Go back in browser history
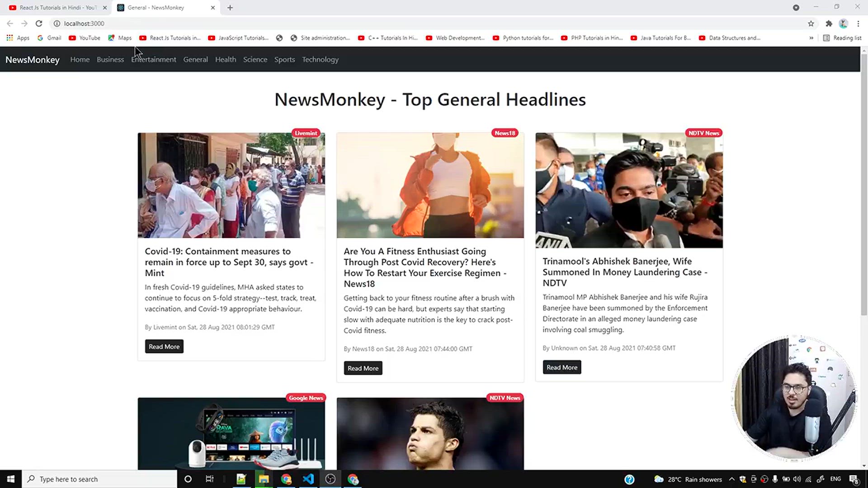The width and height of the screenshot is (868, 488). (10, 23)
